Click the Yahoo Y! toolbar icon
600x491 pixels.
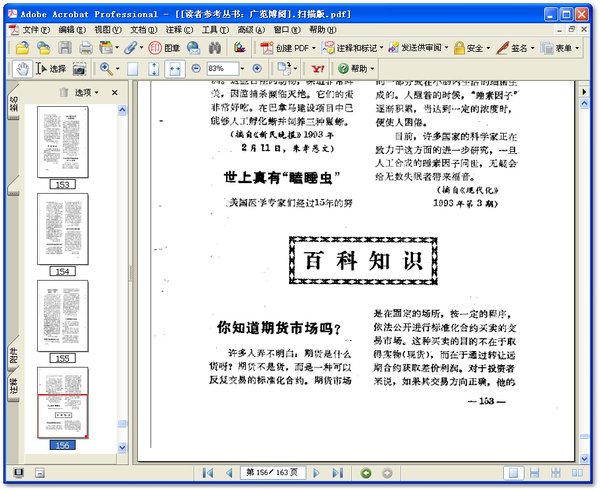tap(318, 69)
